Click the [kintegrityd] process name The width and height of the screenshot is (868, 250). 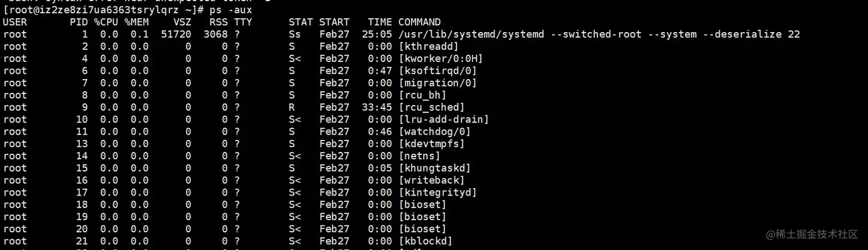437,193
